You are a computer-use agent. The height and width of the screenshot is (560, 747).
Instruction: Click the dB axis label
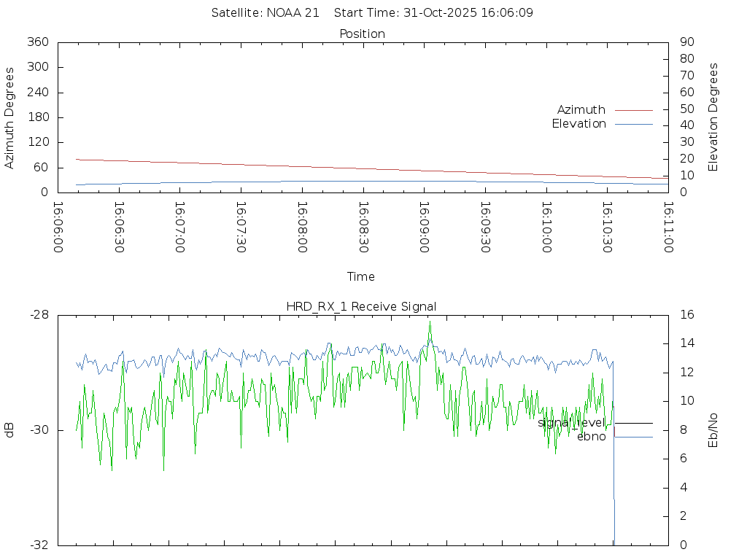(x=9, y=430)
